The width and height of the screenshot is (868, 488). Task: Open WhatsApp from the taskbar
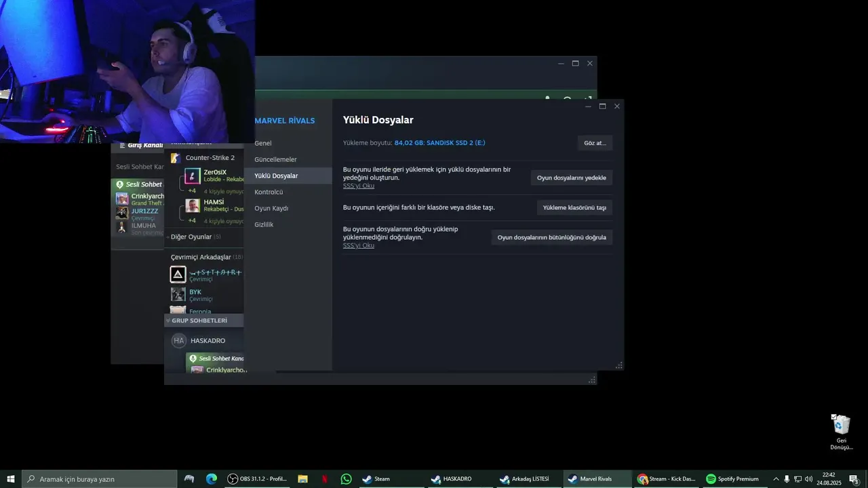pyautogui.click(x=347, y=479)
